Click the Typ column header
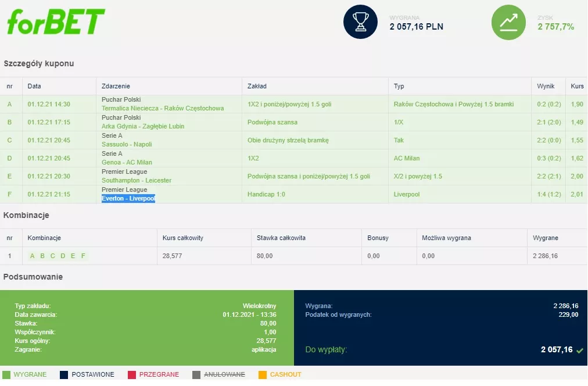Viewport: 588px width, 386px height. pos(399,86)
